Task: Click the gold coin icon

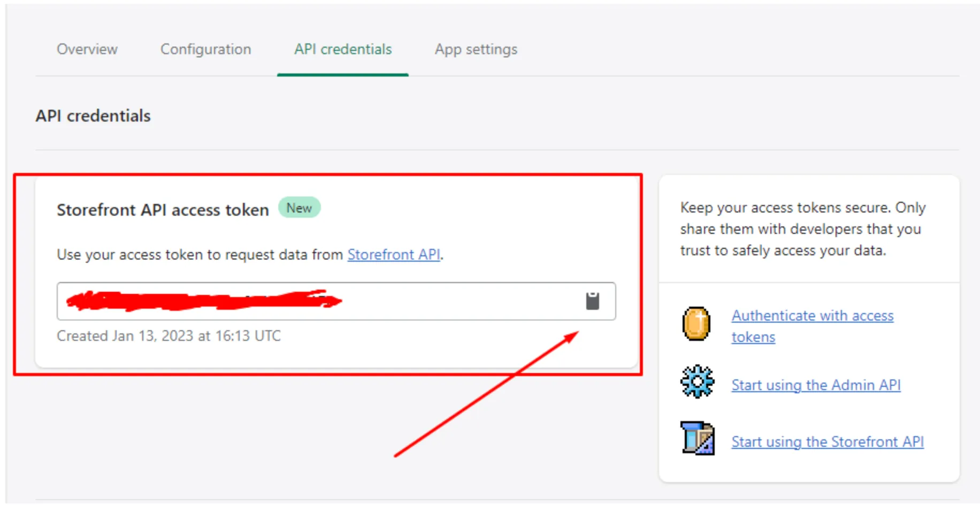Action: coord(696,324)
